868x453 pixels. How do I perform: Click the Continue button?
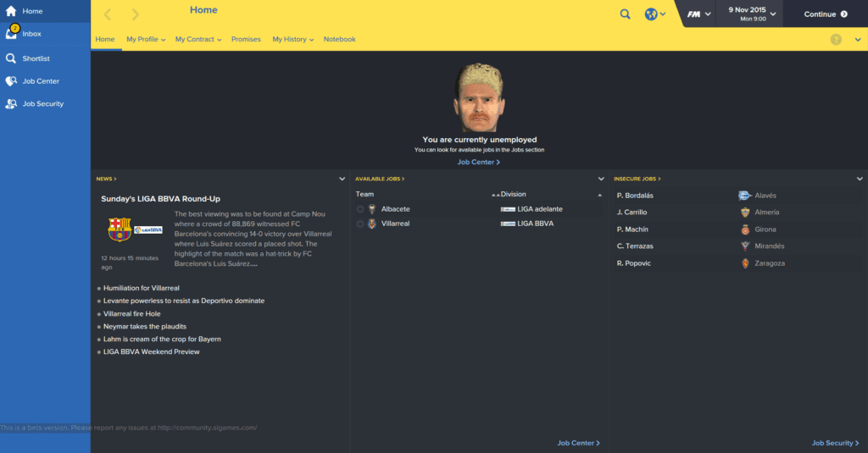(826, 14)
